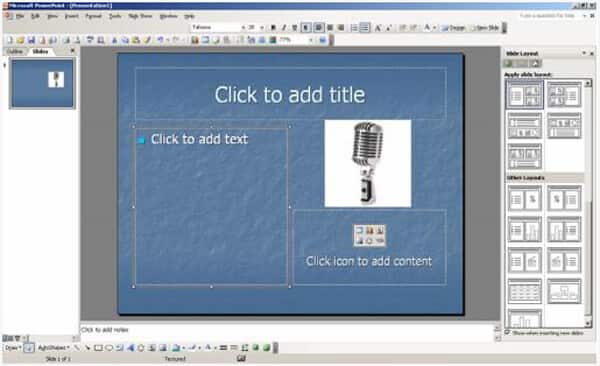Open Line Color dropdown arrow on drawing toolbar
The height and width of the screenshot is (366, 600).
point(199,348)
